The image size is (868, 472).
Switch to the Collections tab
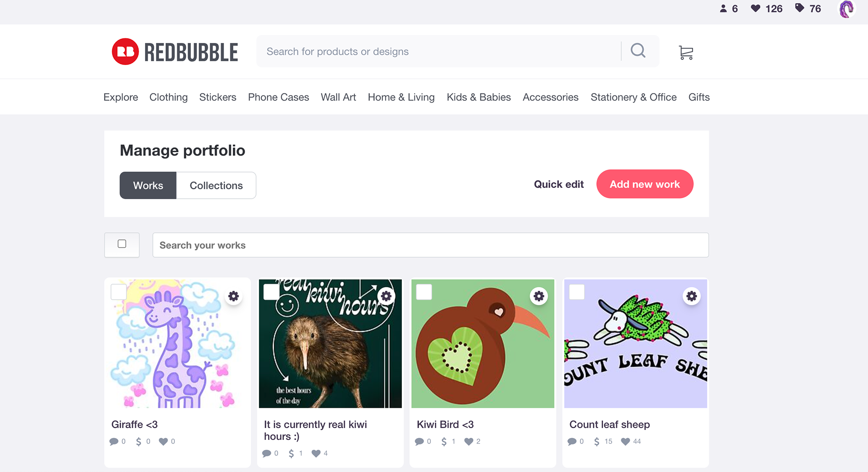[x=216, y=185]
